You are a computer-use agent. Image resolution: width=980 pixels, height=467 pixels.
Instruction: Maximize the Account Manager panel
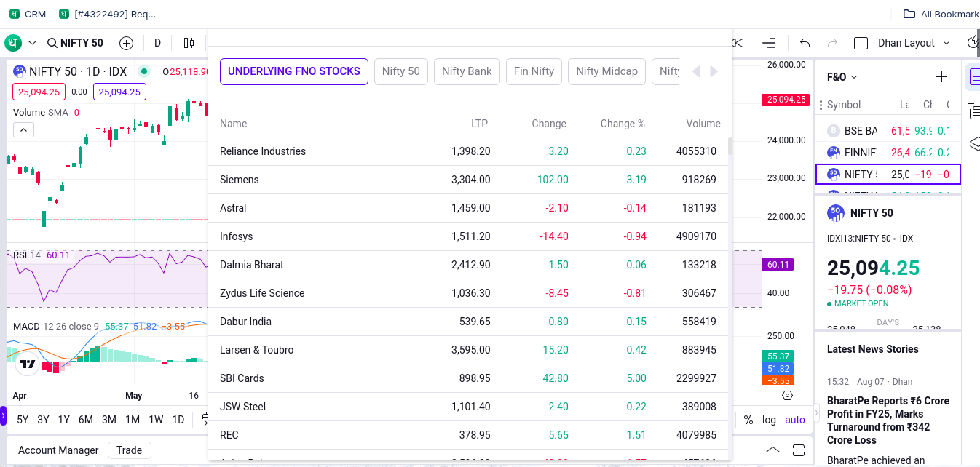799,450
